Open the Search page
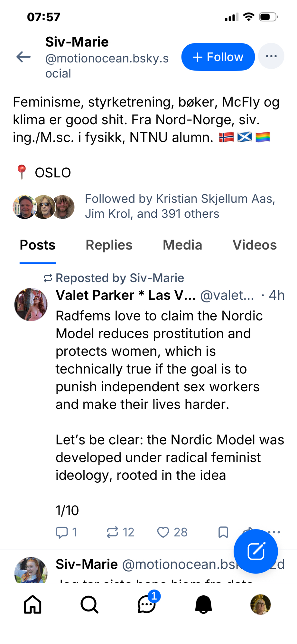This screenshot has width=297, height=644. [x=89, y=604]
